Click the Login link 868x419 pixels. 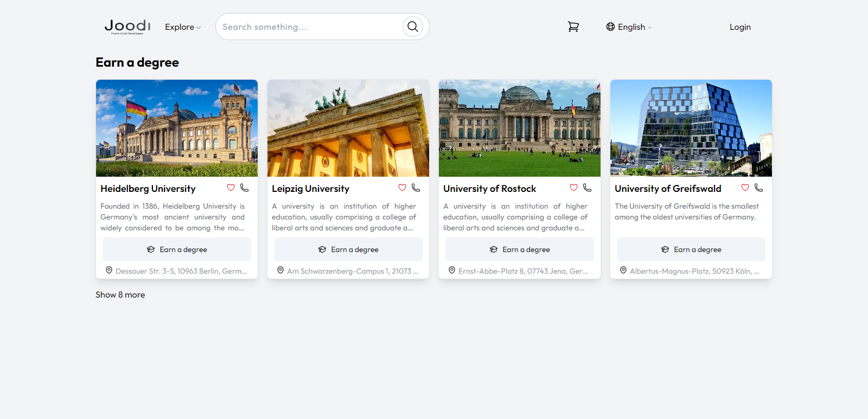pyautogui.click(x=740, y=27)
